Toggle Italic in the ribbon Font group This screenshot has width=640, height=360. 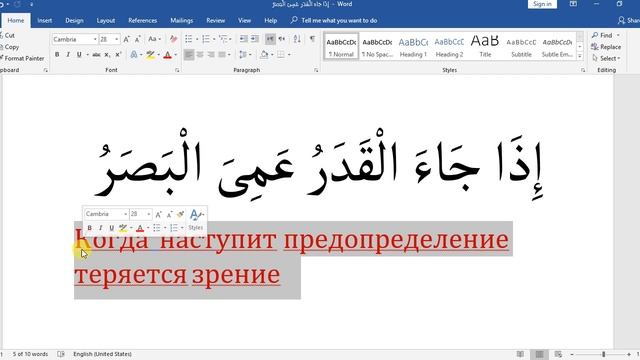click(x=68, y=54)
